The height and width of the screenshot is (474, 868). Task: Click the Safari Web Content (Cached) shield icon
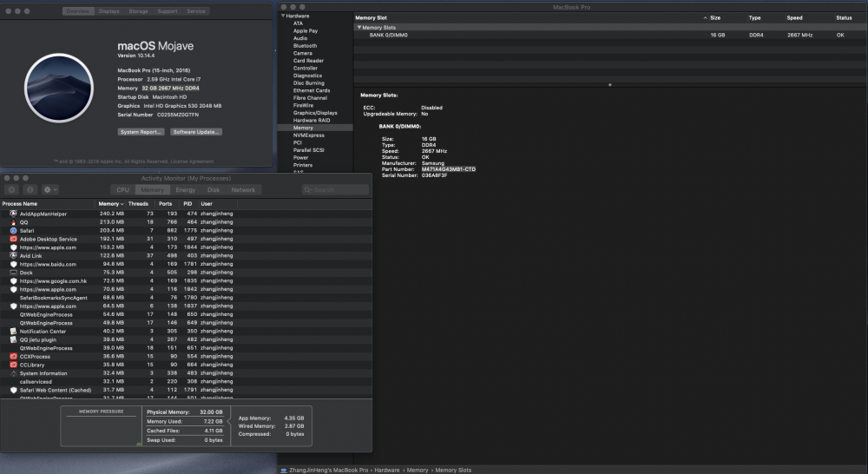(13, 390)
